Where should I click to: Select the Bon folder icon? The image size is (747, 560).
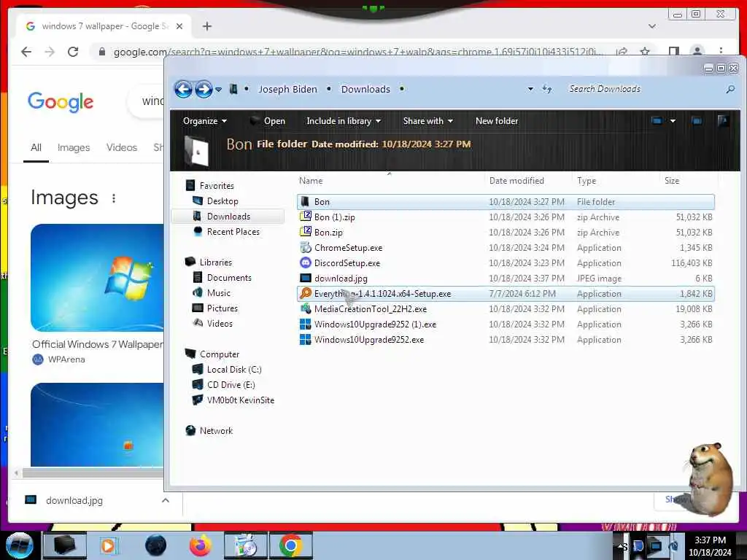point(305,201)
